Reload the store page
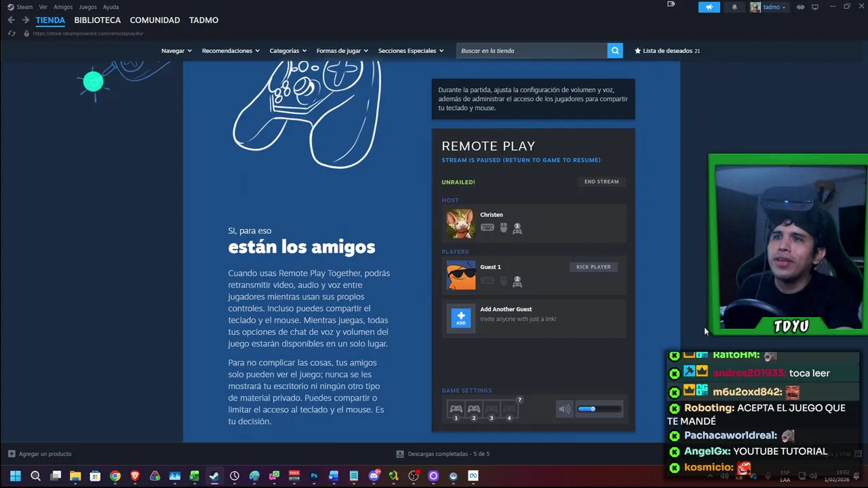 (x=11, y=33)
